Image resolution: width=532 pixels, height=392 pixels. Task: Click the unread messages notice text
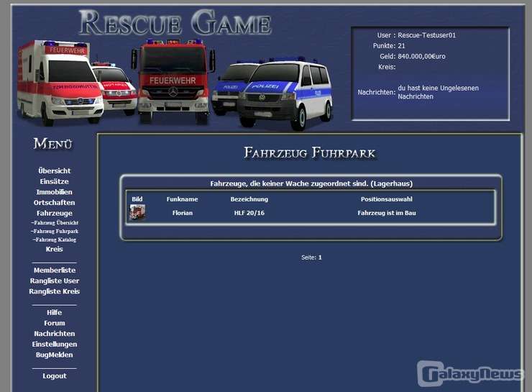438,92
